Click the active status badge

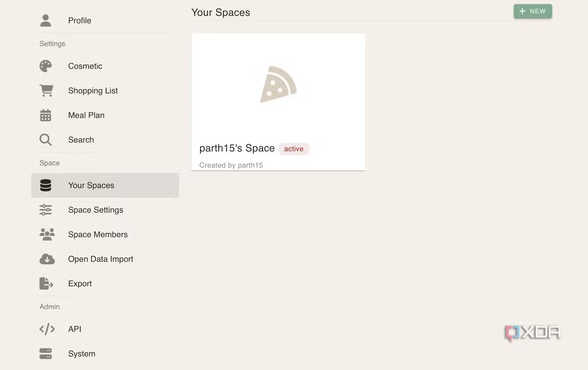294,149
